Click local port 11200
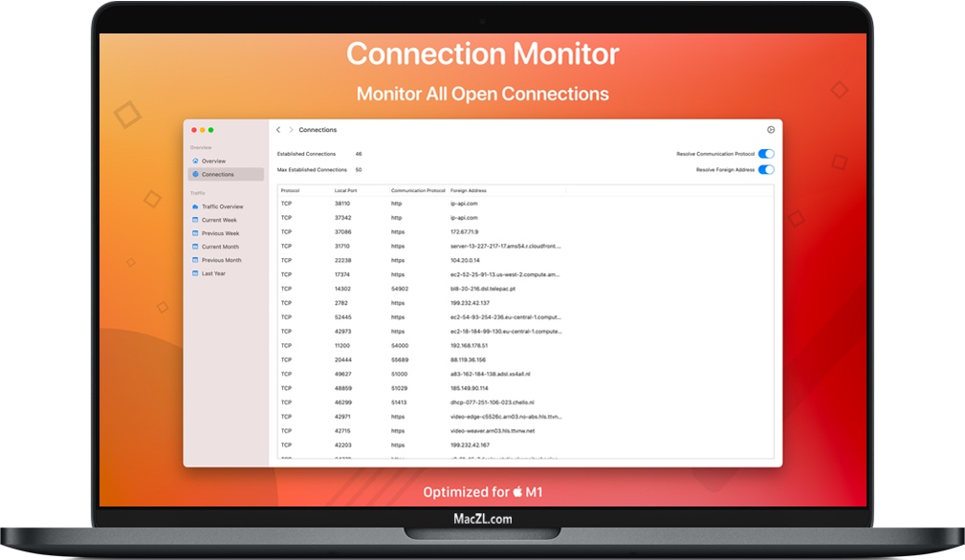The image size is (965, 560). 342,346
